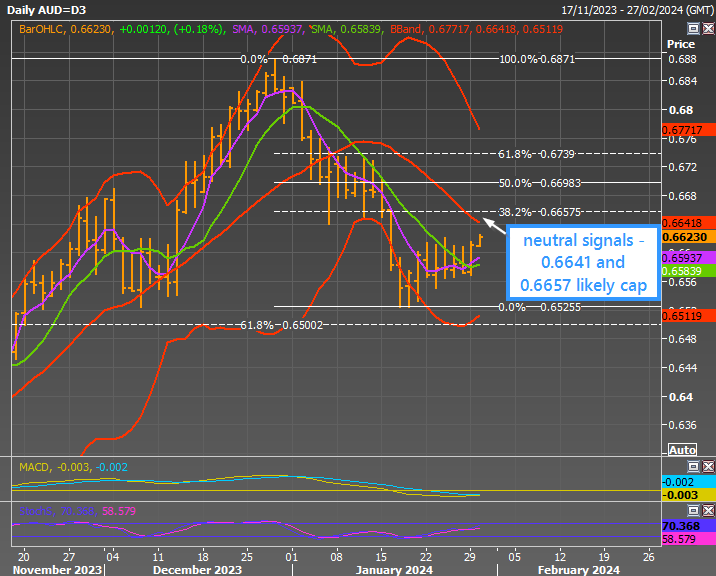Click the red lower band tag 0.65119
Viewport: 716px width, 576px height.
coord(688,316)
